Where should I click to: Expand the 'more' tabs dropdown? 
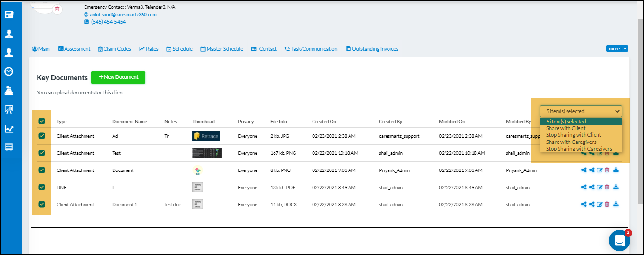pyautogui.click(x=617, y=49)
